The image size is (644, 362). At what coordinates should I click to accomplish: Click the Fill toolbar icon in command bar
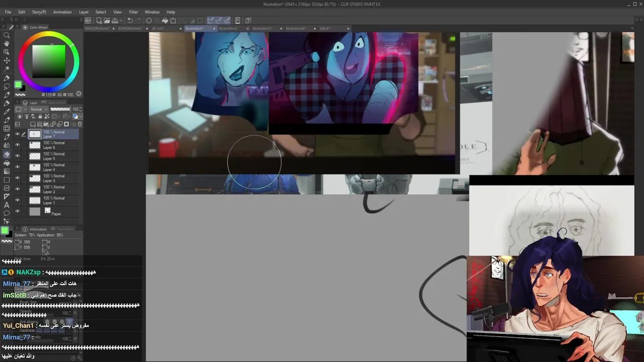tap(165, 21)
